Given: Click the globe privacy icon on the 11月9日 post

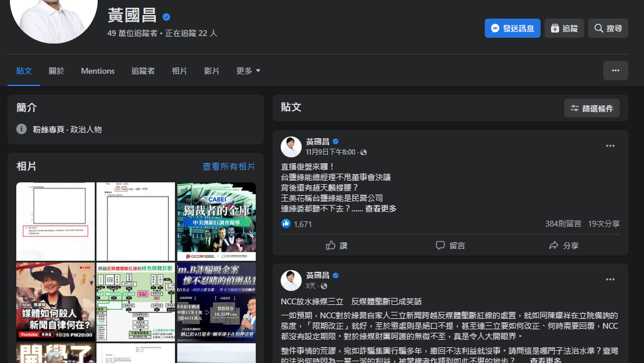Looking at the screenshot, I should [x=363, y=152].
